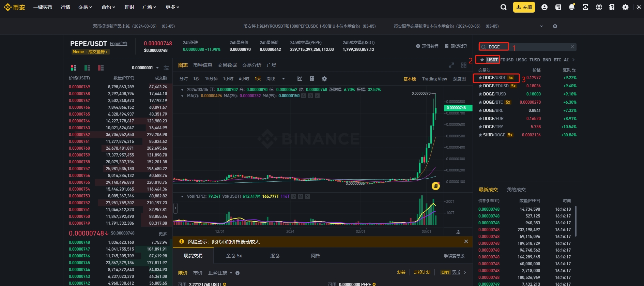Switch to the 币种信息 tab

(x=203, y=65)
